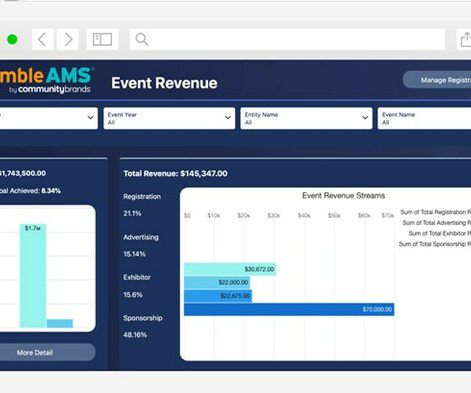Click the $30,672.00 registration bar
Viewport: 471px width, 393px height.
pos(230,269)
